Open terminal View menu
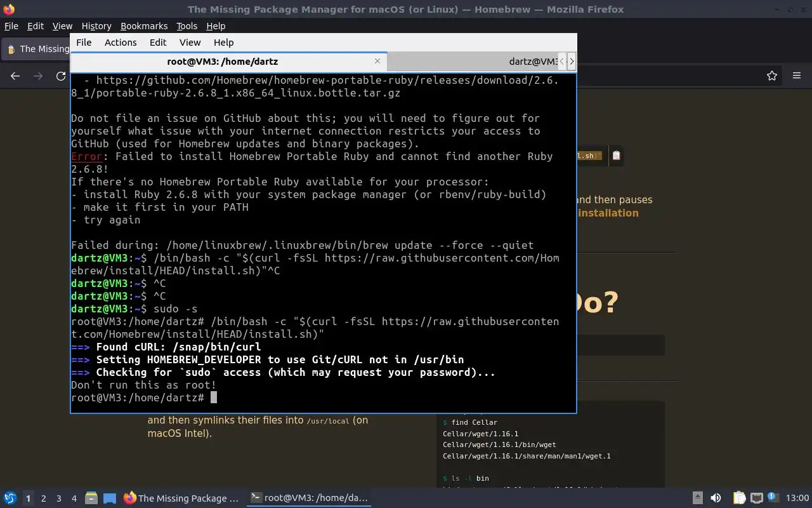Viewport: 812px width, 508px height. click(190, 43)
